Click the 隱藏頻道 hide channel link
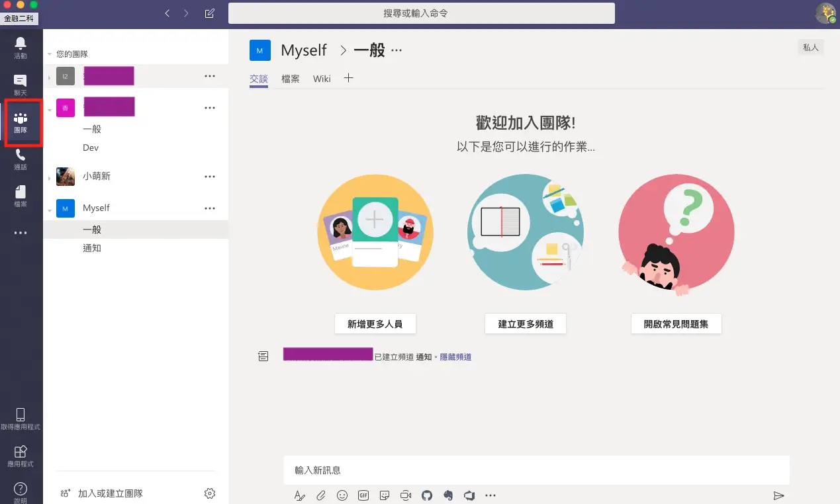 (x=455, y=357)
